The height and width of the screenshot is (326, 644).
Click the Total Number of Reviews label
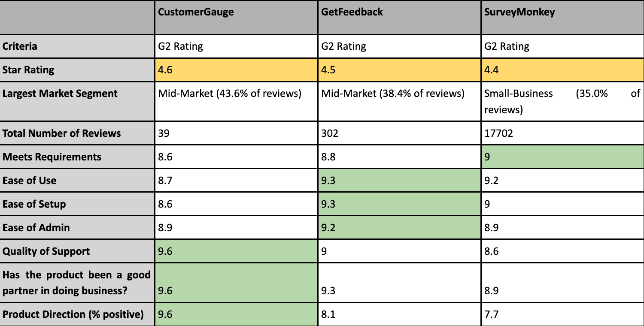coord(61,133)
